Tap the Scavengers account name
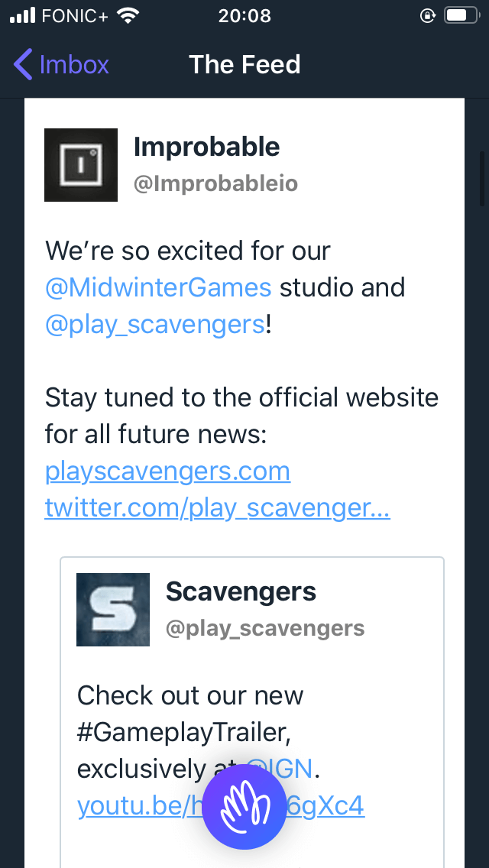The width and height of the screenshot is (489, 868). tap(241, 591)
